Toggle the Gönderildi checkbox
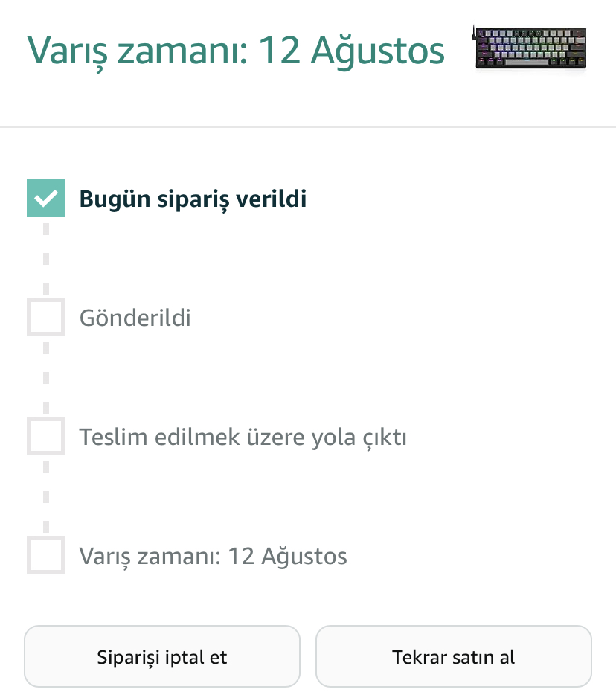 (x=46, y=317)
